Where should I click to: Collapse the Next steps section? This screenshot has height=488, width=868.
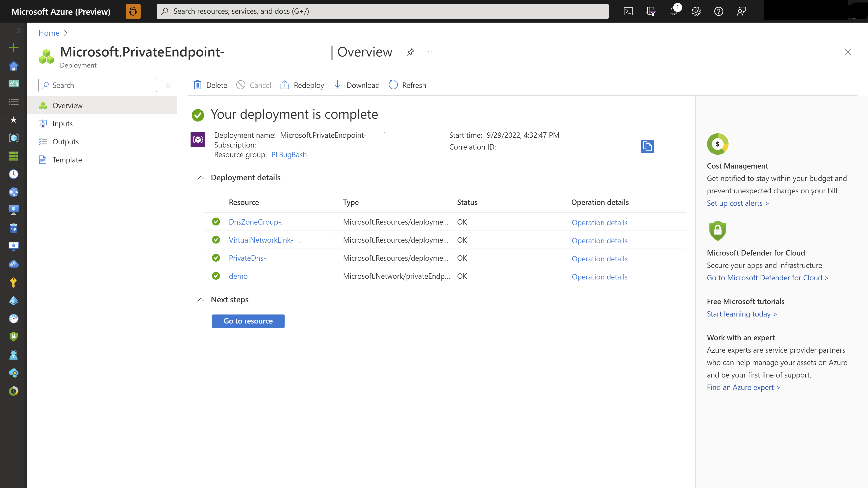(x=201, y=300)
